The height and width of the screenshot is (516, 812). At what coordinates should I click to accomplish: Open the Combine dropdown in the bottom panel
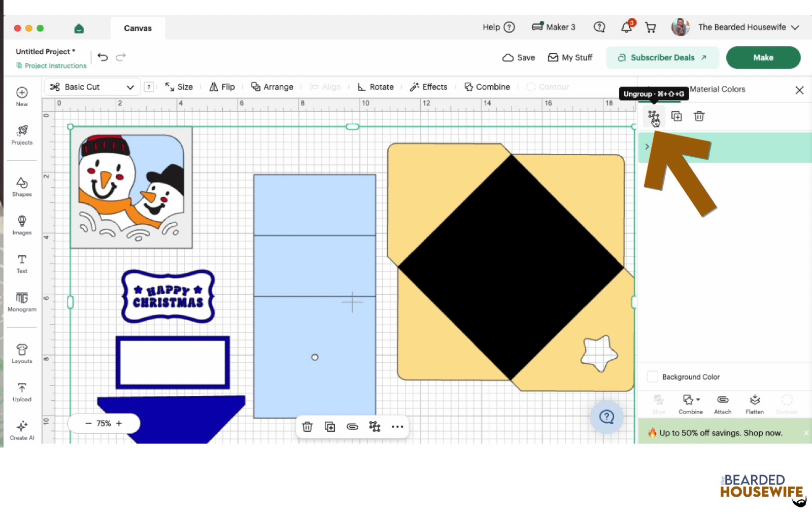pyautogui.click(x=691, y=404)
